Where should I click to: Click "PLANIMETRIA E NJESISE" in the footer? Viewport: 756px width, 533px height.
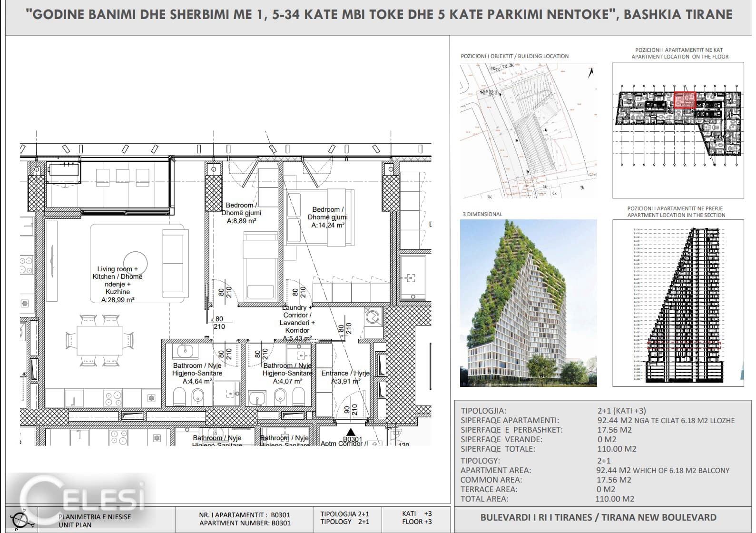(x=95, y=517)
